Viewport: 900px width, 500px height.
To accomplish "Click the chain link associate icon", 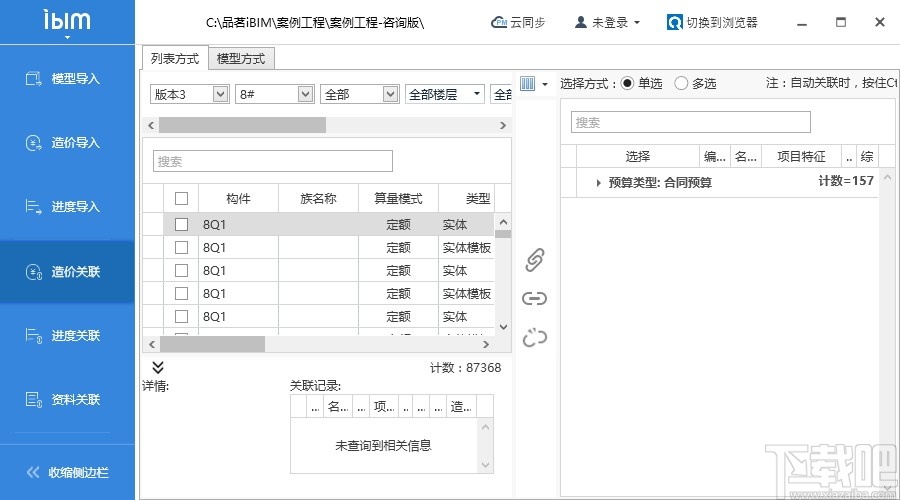I will click(534, 299).
